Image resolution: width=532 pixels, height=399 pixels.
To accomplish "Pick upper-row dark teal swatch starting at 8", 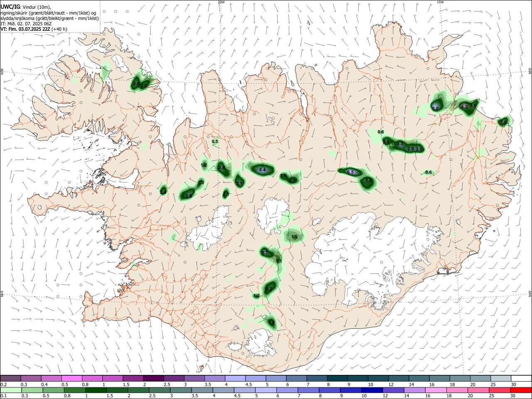I will point(337,378).
